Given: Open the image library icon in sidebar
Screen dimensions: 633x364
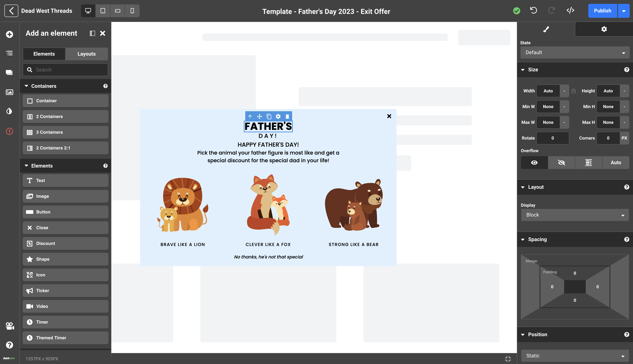Looking at the screenshot, I should (10, 92).
